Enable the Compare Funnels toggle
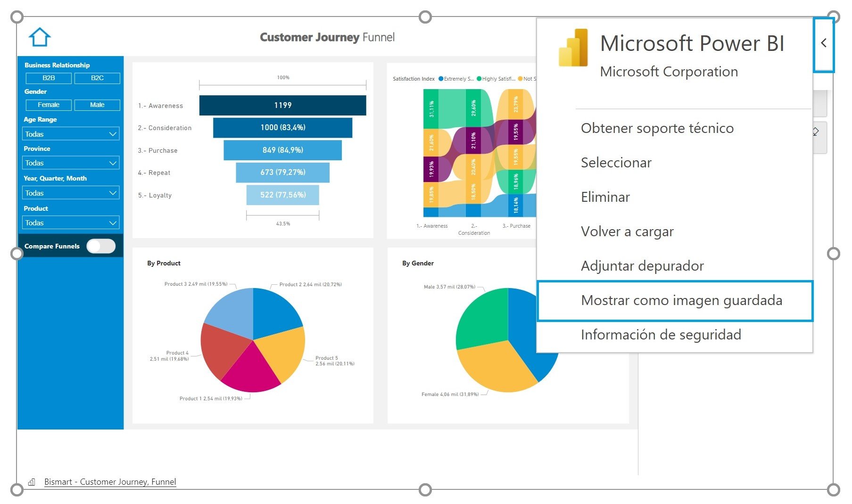This screenshot has height=504, width=852. click(100, 246)
